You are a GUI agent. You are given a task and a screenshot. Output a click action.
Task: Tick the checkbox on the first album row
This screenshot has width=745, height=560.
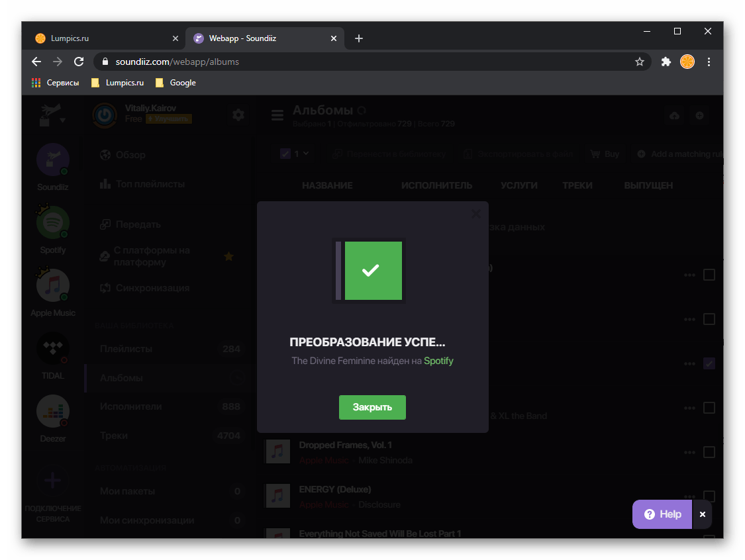tap(709, 275)
